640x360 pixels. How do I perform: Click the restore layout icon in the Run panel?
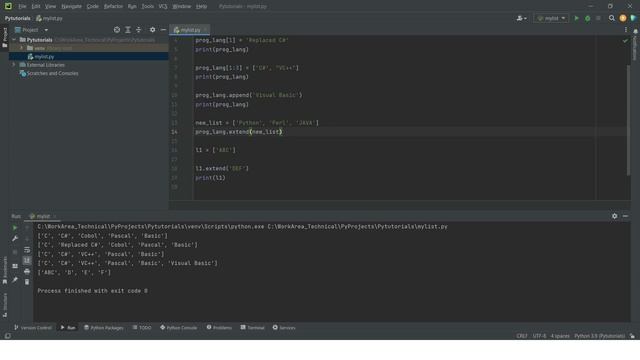tap(15, 266)
